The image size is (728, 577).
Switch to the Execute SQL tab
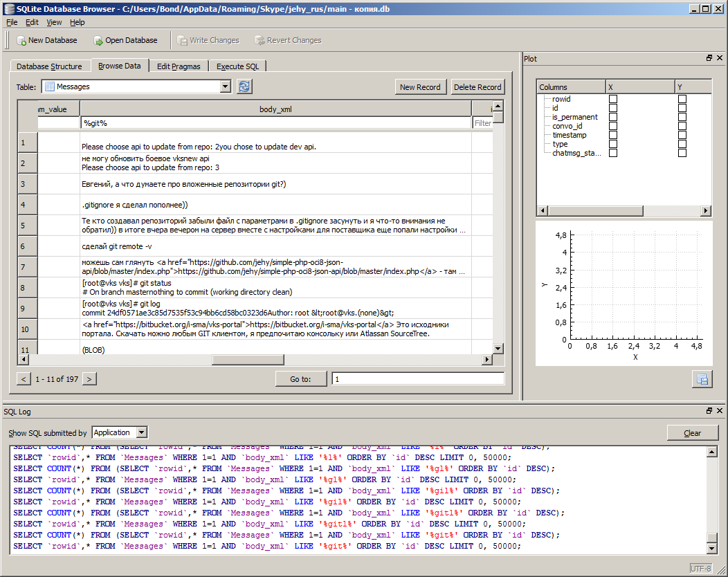[x=238, y=66]
